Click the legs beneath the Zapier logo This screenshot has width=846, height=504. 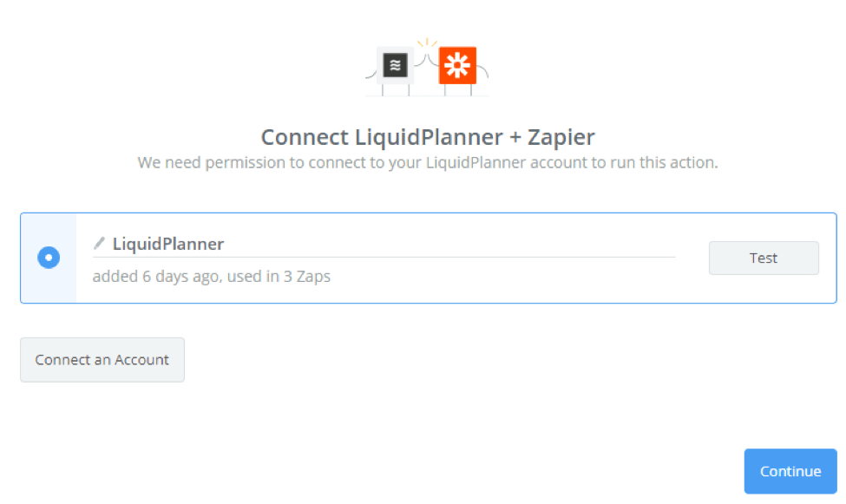pyautogui.click(x=458, y=90)
